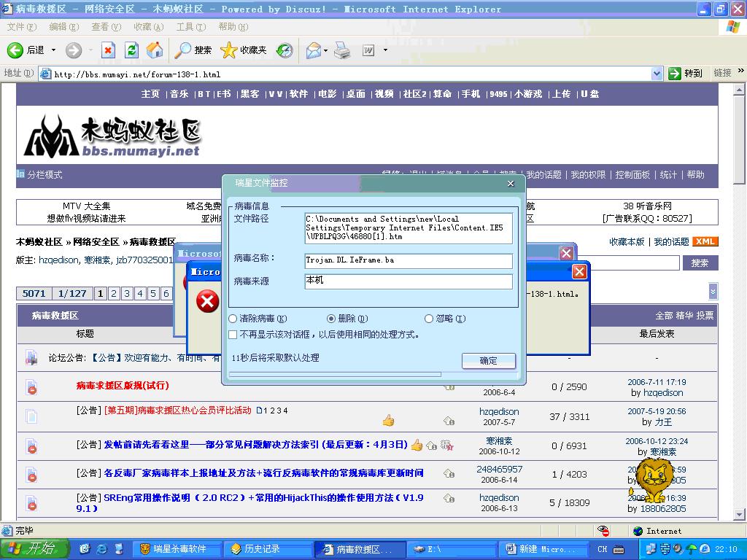Click the IE Refresh toolbar icon
This screenshot has height=560, width=747.
(131, 50)
